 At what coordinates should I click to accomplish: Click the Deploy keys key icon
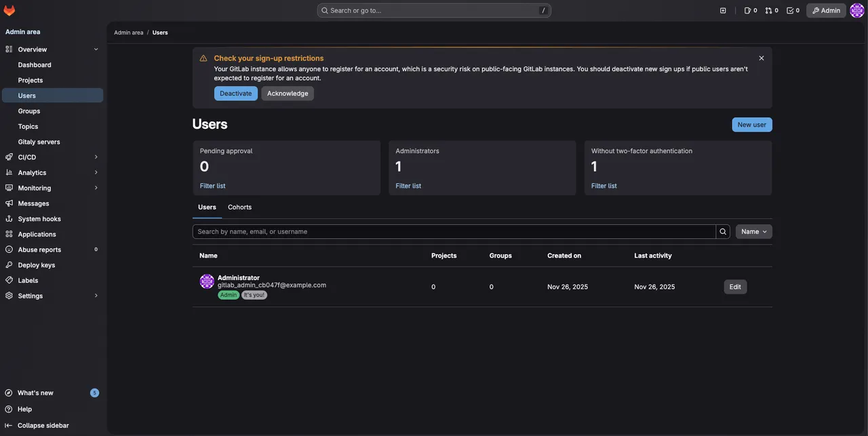[x=9, y=265]
